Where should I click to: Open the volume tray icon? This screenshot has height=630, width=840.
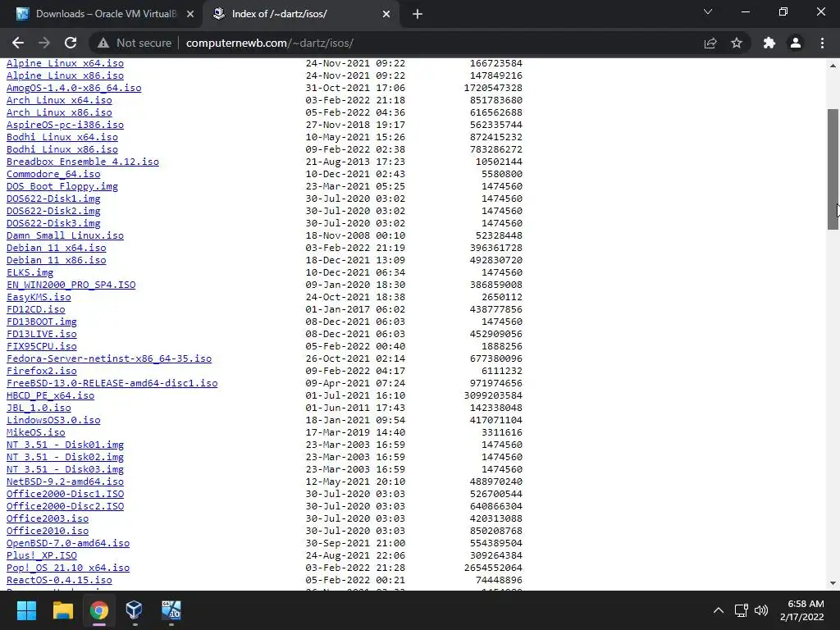click(760, 610)
